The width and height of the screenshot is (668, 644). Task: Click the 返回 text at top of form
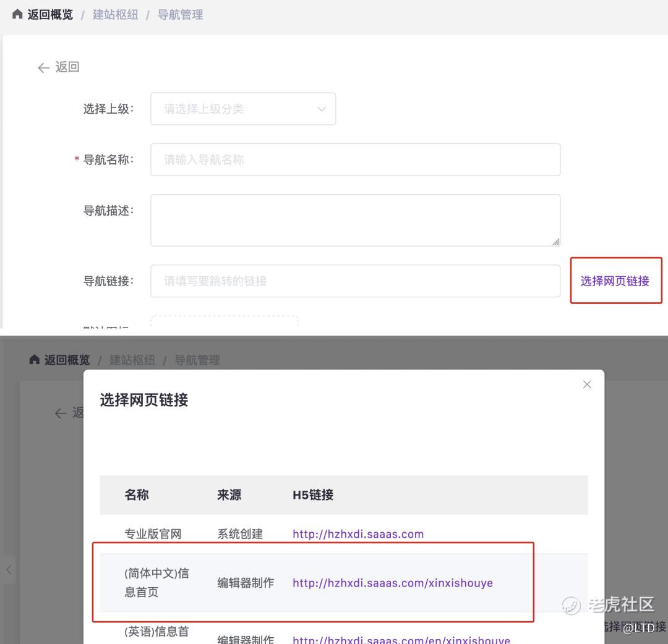tap(67, 67)
